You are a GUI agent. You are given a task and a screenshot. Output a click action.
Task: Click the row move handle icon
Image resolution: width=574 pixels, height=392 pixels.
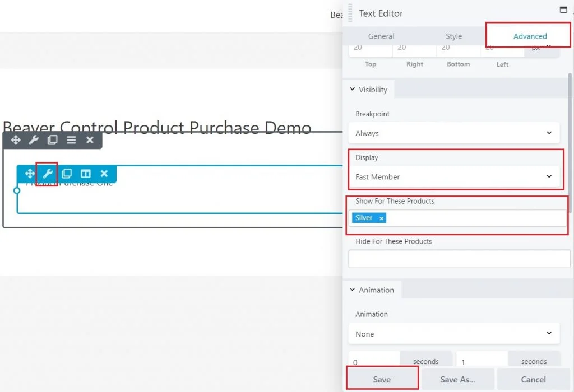tap(16, 140)
